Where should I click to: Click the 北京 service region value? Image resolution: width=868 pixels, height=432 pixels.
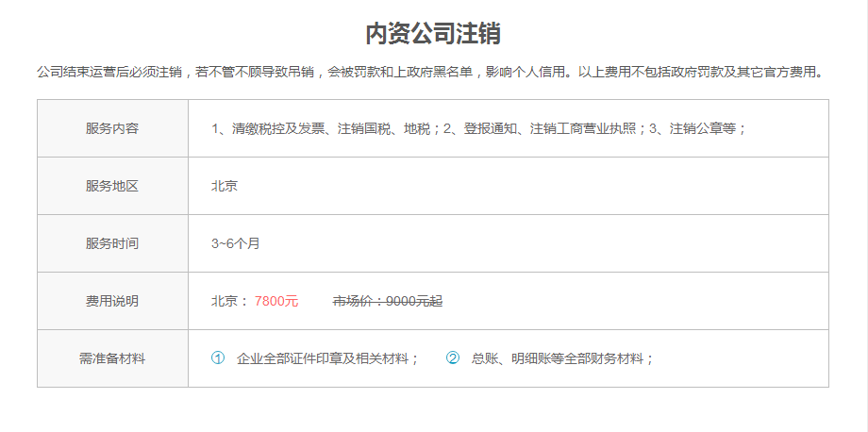pos(225,186)
